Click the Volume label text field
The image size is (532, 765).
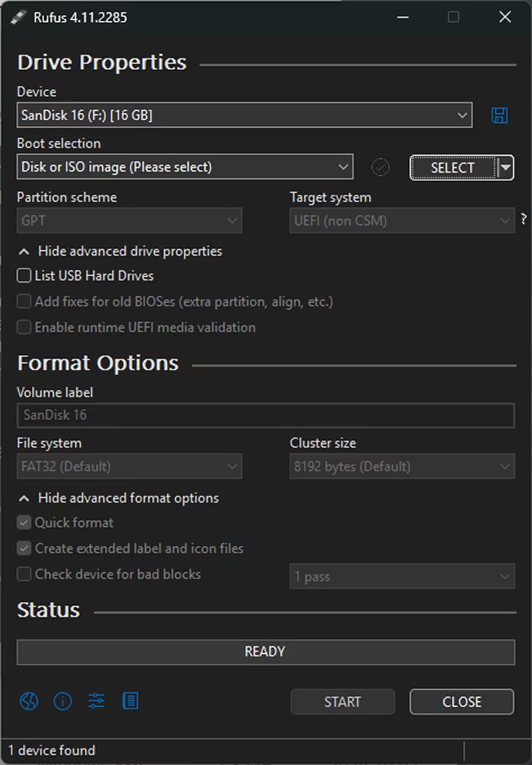(x=265, y=415)
